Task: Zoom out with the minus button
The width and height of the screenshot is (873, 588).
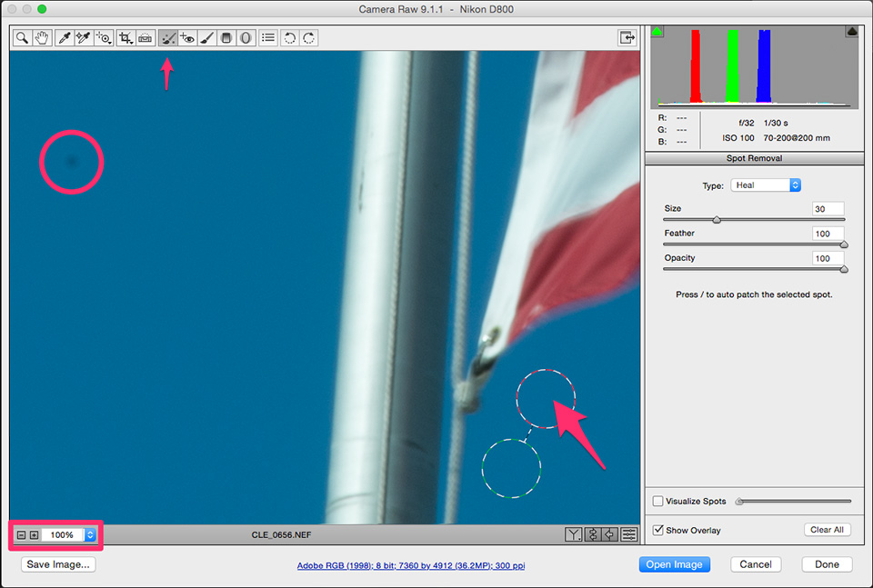Action: tap(21, 535)
